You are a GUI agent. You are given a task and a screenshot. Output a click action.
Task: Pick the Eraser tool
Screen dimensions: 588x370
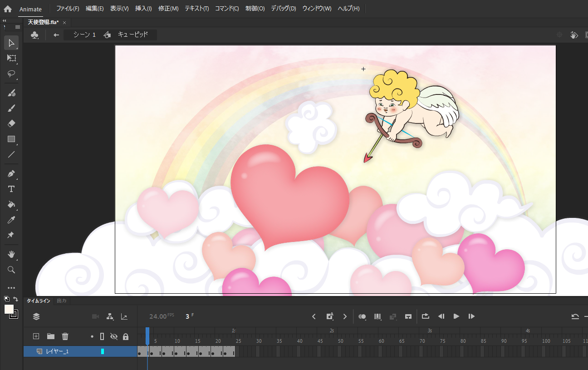pos(11,123)
